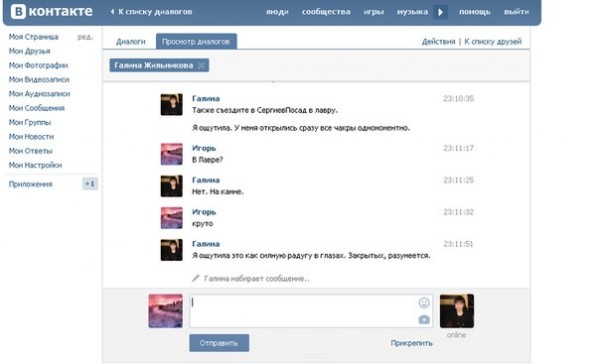Click the camera attach photo icon
Image resolution: width=600 pixels, height=364 pixels.
click(x=424, y=319)
